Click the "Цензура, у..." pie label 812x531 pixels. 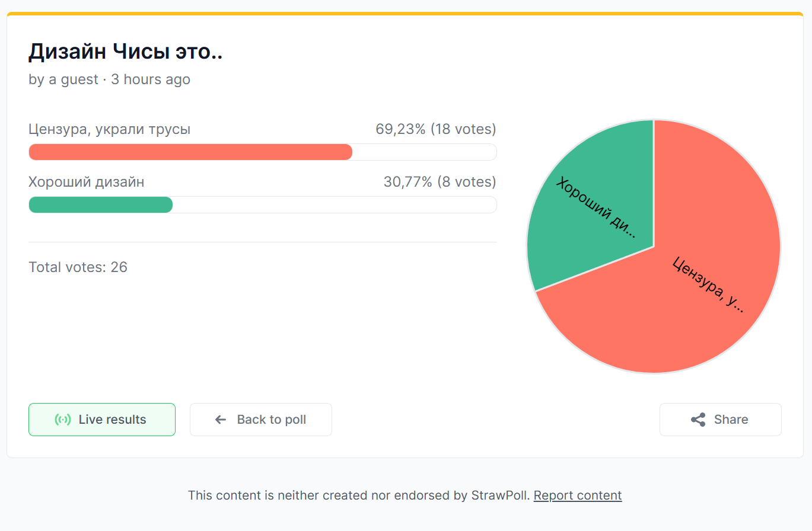(709, 284)
